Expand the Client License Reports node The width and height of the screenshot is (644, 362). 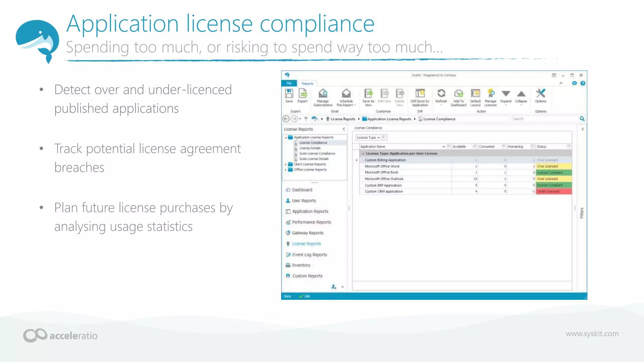(x=286, y=164)
